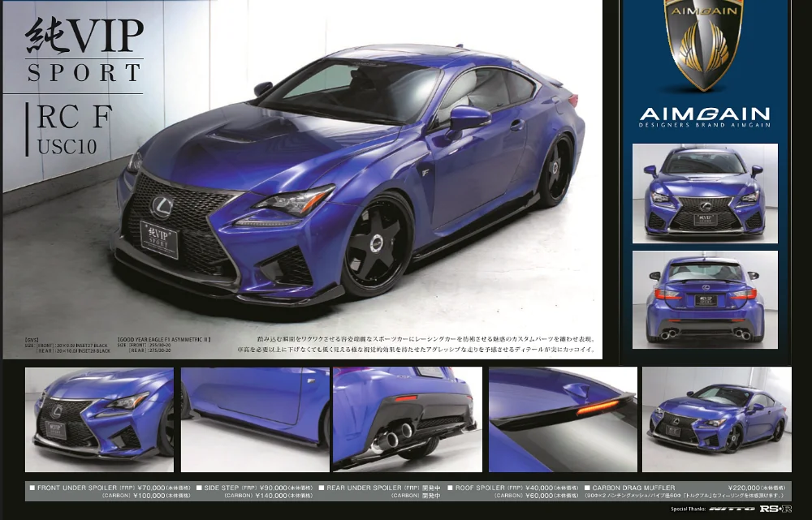Screen dimensions: 812x520
Task: Click the ¥100,000 carbon price
Action: tap(149, 496)
